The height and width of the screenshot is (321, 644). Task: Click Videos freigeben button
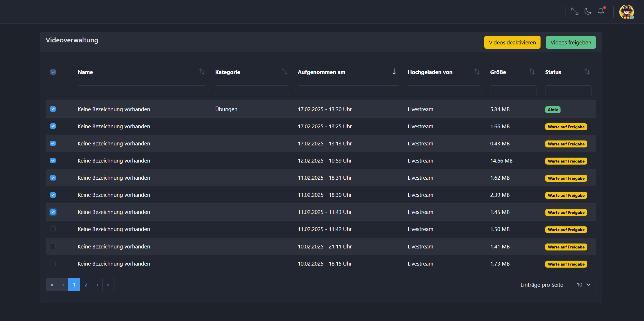coord(571,42)
